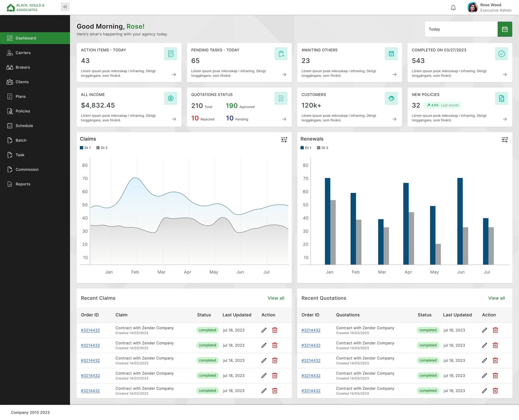
Task: Click the Quotations Status document icon
Action: click(281, 98)
